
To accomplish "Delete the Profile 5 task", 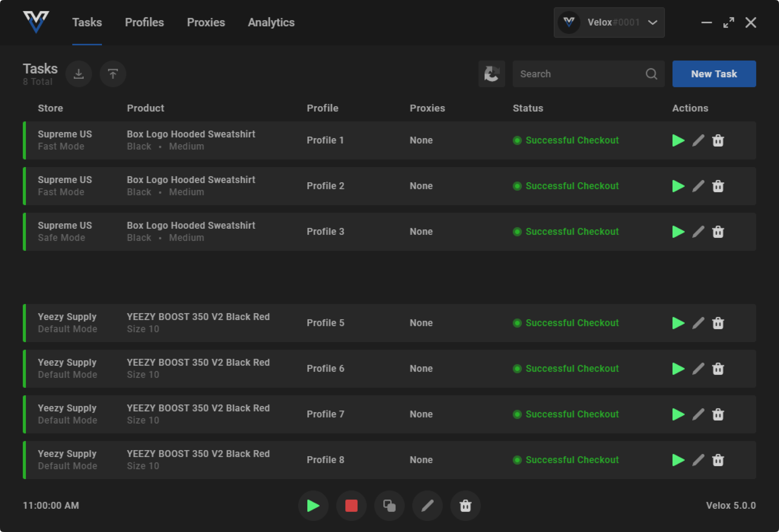I will coord(718,323).
